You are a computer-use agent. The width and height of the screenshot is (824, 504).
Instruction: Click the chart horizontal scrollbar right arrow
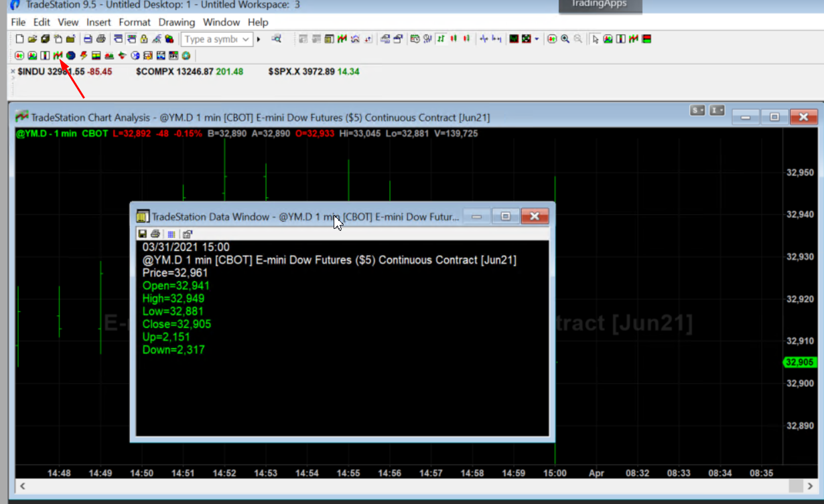[795, 485]
